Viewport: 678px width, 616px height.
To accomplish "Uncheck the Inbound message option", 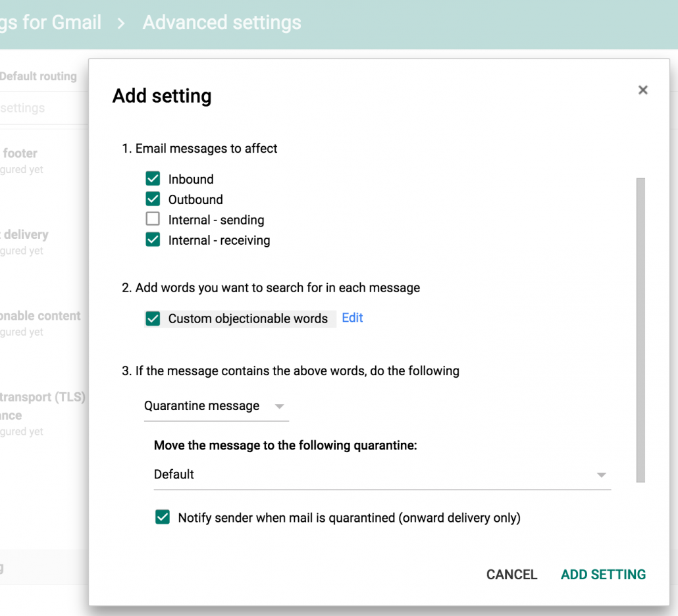I will pos(152,178).
